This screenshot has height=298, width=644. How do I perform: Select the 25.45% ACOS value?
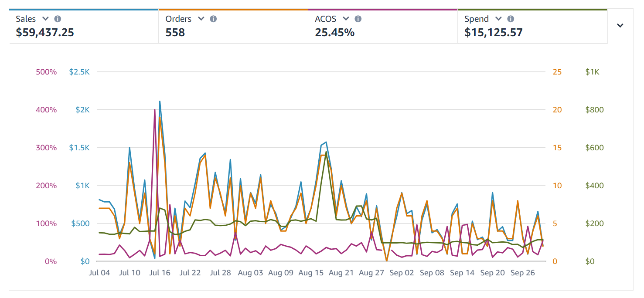point(334,32)
